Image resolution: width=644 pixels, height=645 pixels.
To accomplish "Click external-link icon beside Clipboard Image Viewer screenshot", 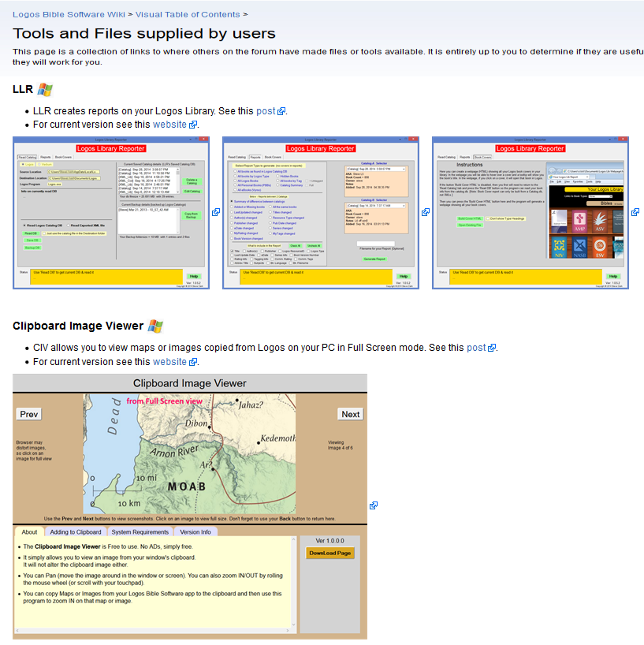I will [374, 505].
